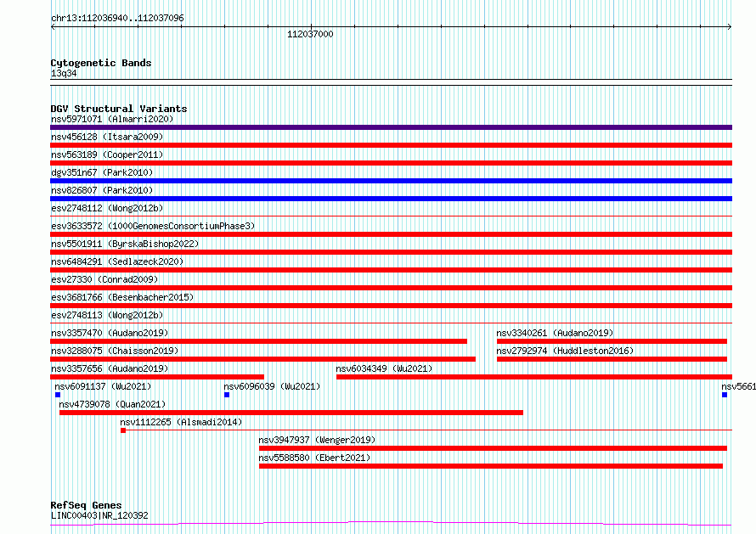The height and width of the screenshot is (534, 756).
Task: Click the nsv6484291 (Sedlazeck2020) label
Action: (x=117, y=261)
